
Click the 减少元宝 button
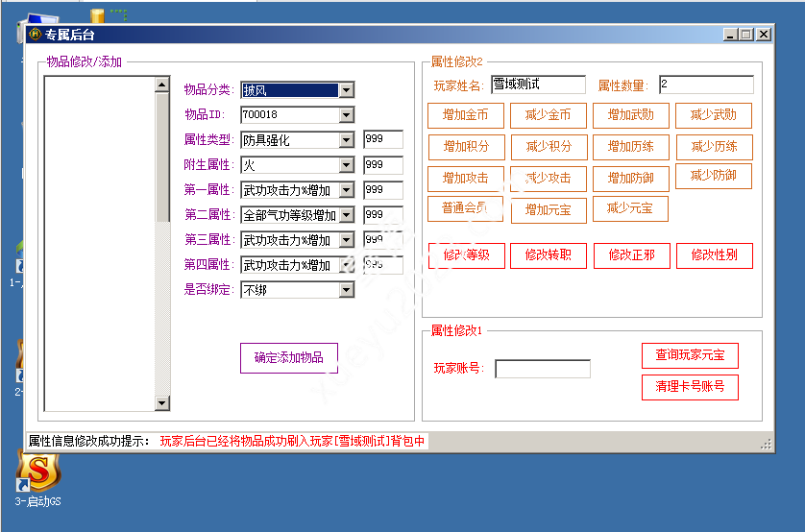point(630,208)
